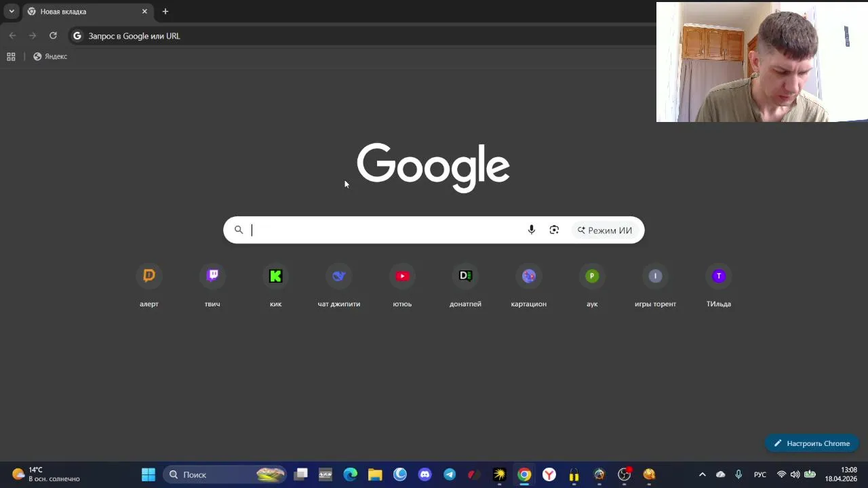
Task: Search by image with Lens icon
Action: tap(554, 230)
